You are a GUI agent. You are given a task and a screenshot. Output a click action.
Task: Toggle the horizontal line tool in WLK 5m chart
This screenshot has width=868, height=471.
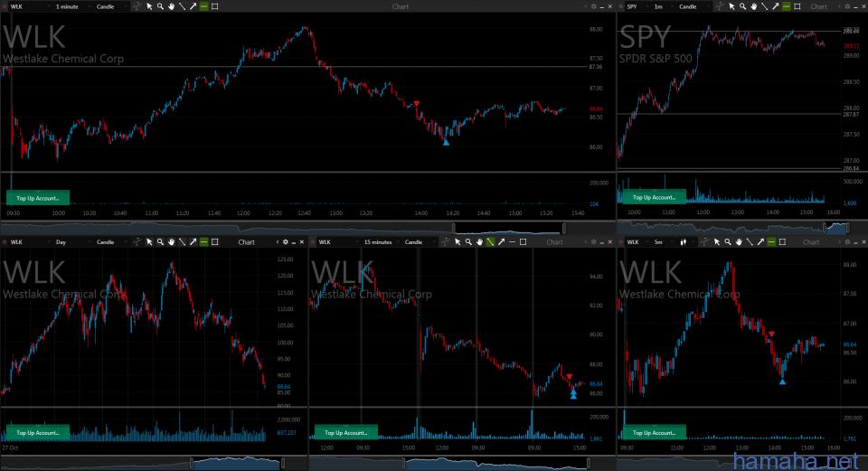(771, 242)
